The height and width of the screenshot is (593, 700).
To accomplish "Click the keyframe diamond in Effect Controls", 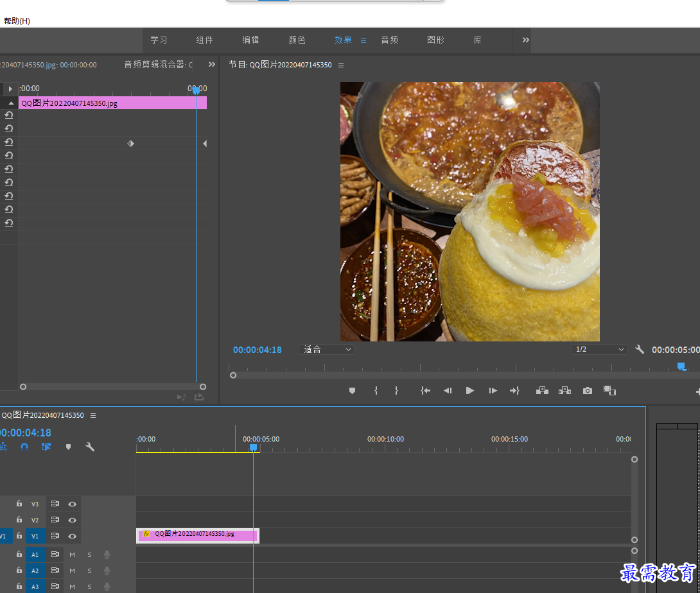I will coord(131,143).
